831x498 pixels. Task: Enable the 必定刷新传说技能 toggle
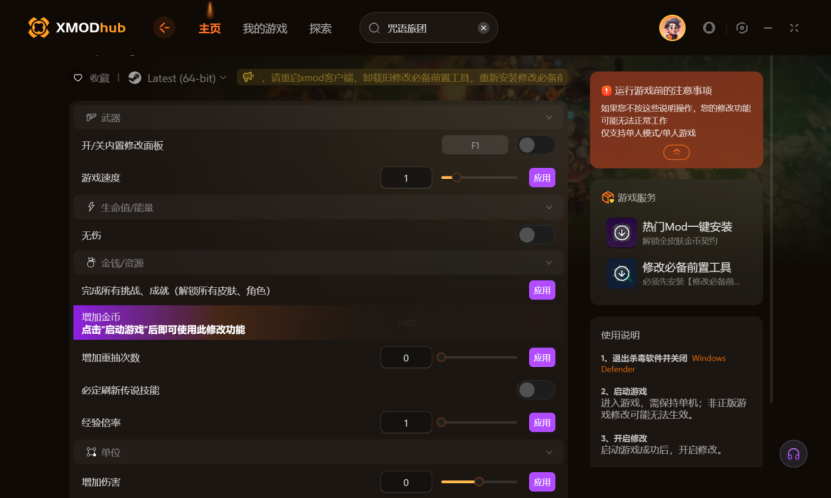(x=536, y=390)
